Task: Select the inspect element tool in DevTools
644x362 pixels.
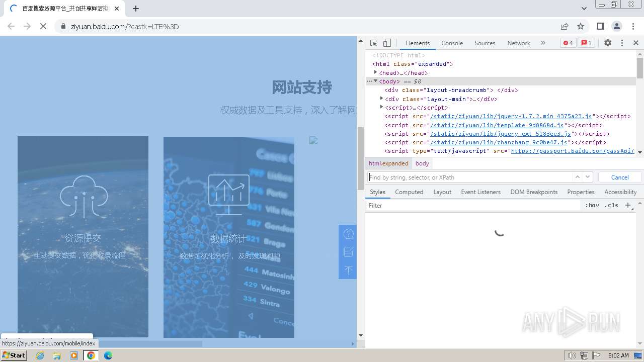Action: [x=373, y=43]
